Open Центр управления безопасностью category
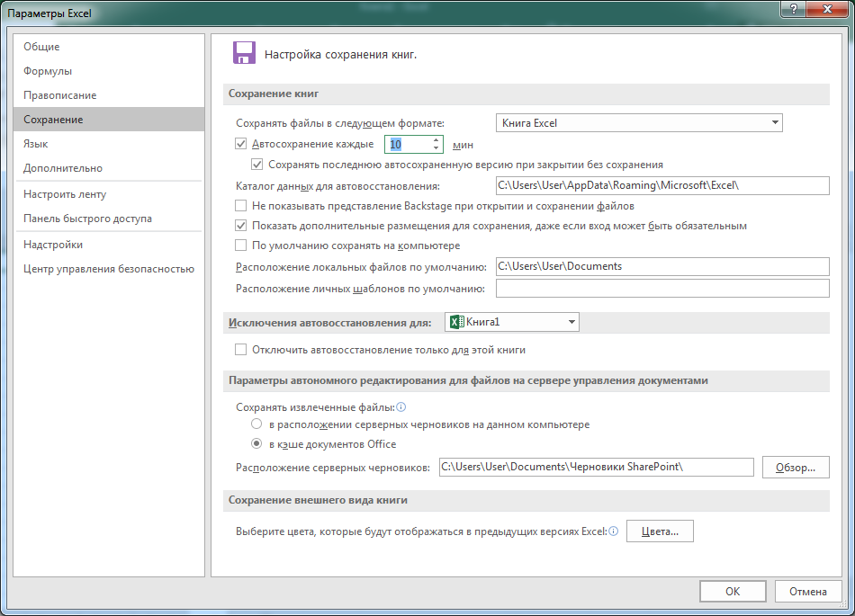855x616 pixels. [109, 269]
